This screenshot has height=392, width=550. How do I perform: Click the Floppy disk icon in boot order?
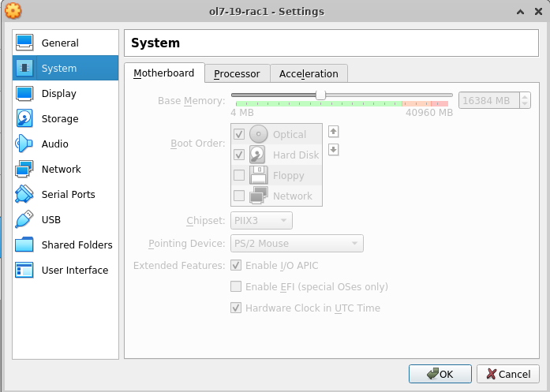259,175
